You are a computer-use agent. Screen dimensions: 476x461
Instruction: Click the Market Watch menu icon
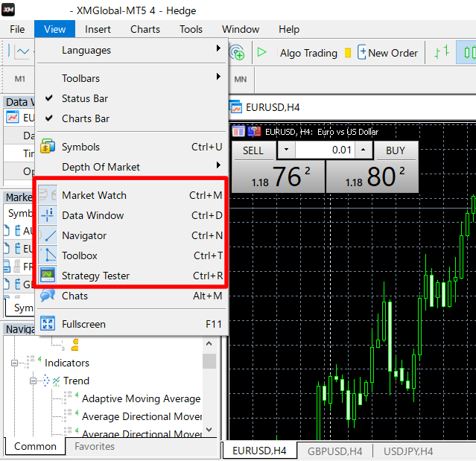coord(48,195)
